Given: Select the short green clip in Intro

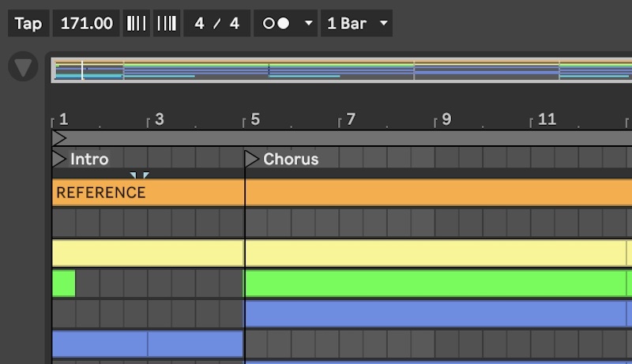Looking at the screenshot, I should tap(63, 283).
